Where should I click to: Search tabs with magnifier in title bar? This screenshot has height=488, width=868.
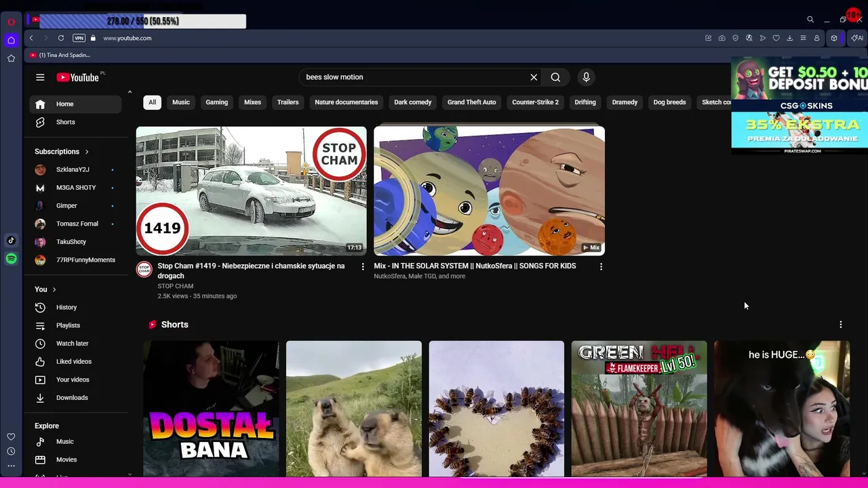tap(810, 20)
